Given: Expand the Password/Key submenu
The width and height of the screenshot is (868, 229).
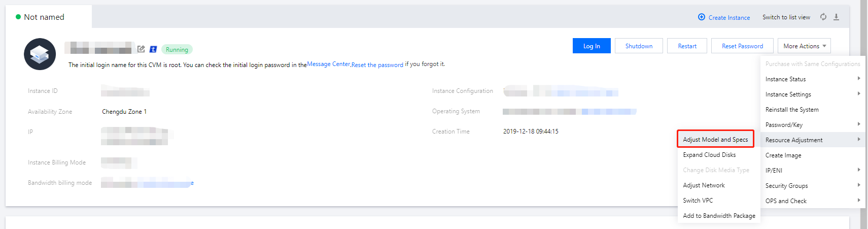Looking at the screenshot, I should coord(812,125).
